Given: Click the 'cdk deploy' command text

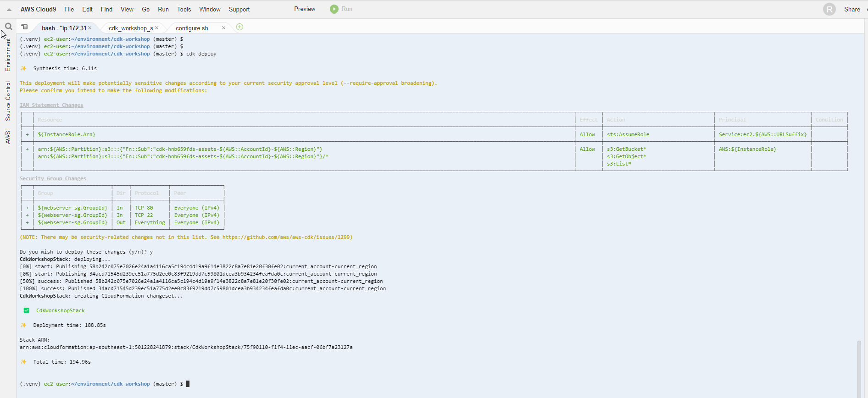Looking at the screenshot, I should pos(201,54).
